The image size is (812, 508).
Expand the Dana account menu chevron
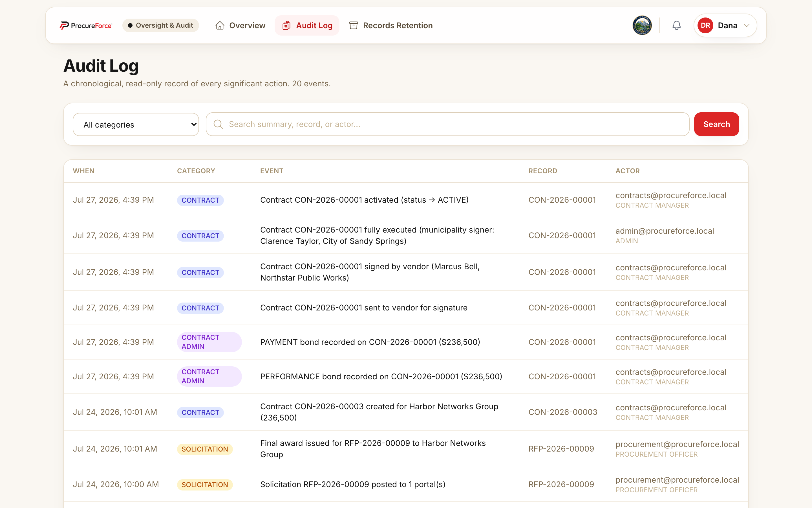click(x=747, y=25)
